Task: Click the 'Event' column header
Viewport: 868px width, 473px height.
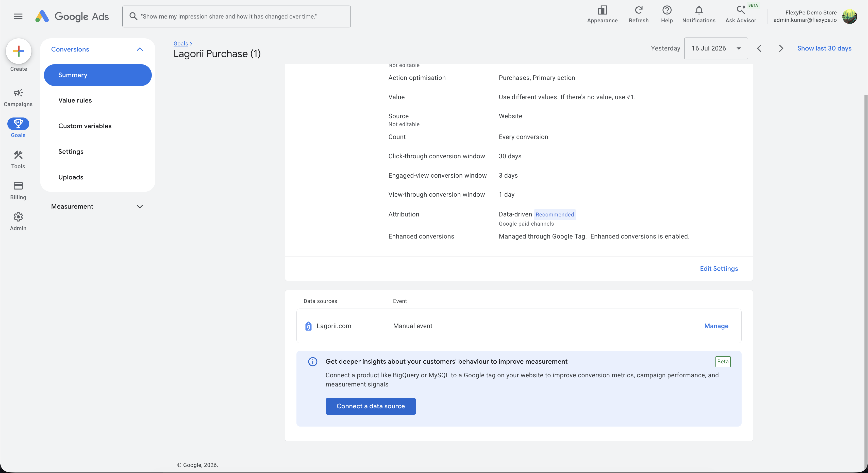Action: tap(400, 301)
